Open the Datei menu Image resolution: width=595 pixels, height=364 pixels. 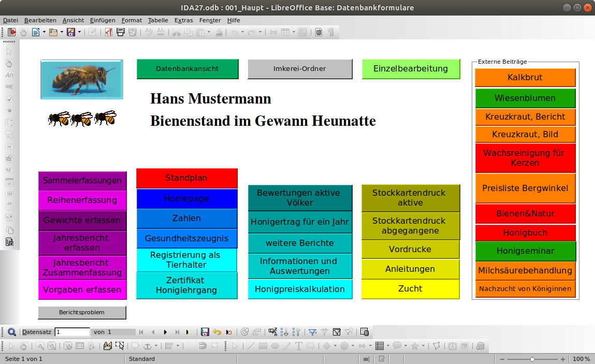[11, 21]
